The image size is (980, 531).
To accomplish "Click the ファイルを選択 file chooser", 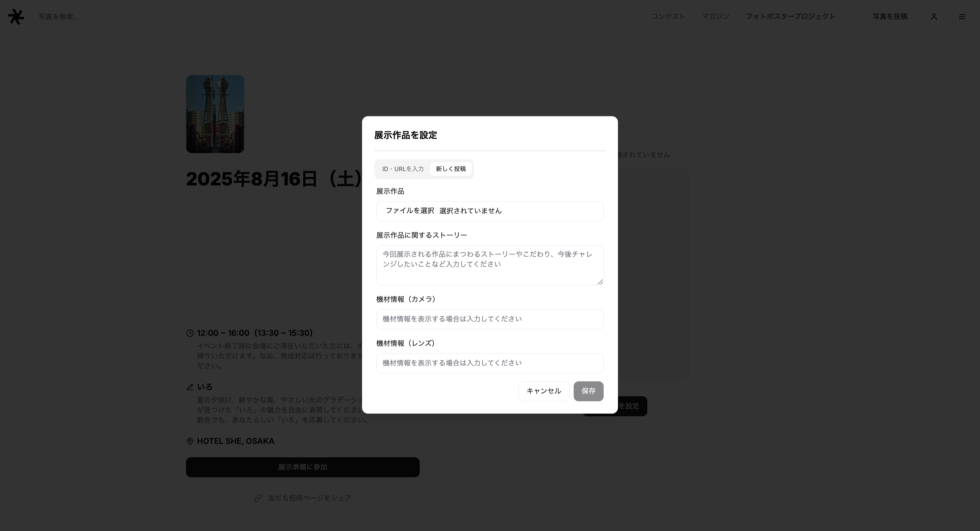I will point(490,211).
